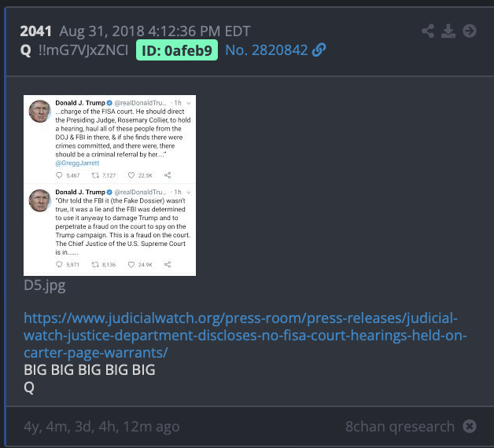The image size is (494, 448).
Task: Click share icon on the second tweet
Action: click(168, 264)
